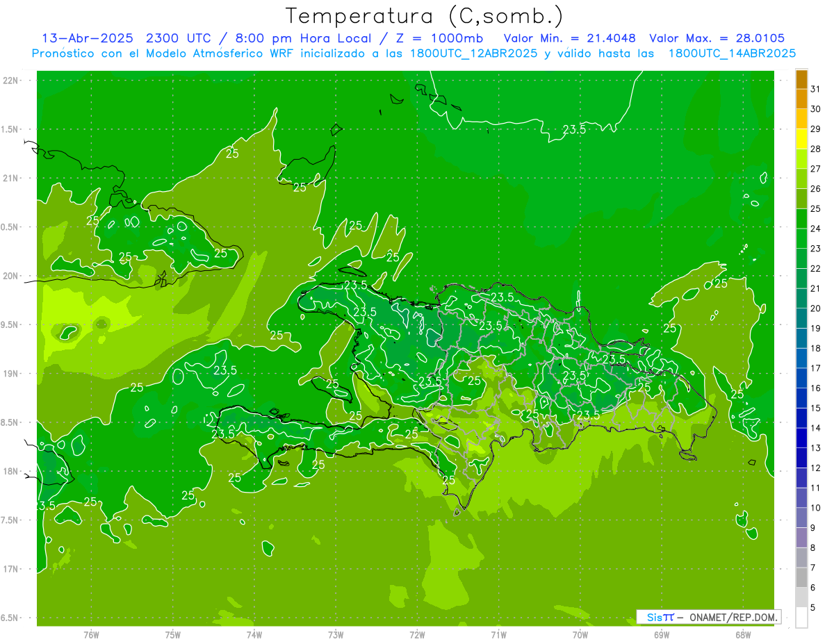Click legend value 8 on the color scale
Viewport: 834px width, 644px height.
point(813,548)
